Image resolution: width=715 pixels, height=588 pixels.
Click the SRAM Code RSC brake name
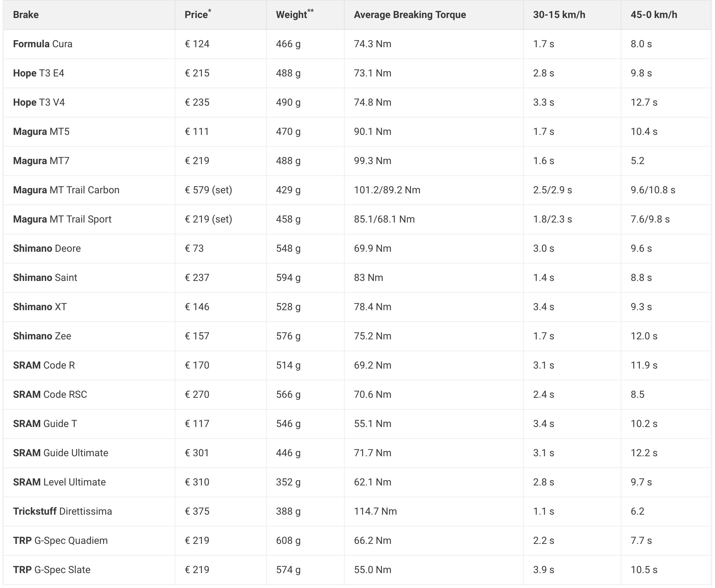click(x=50, y=395)
